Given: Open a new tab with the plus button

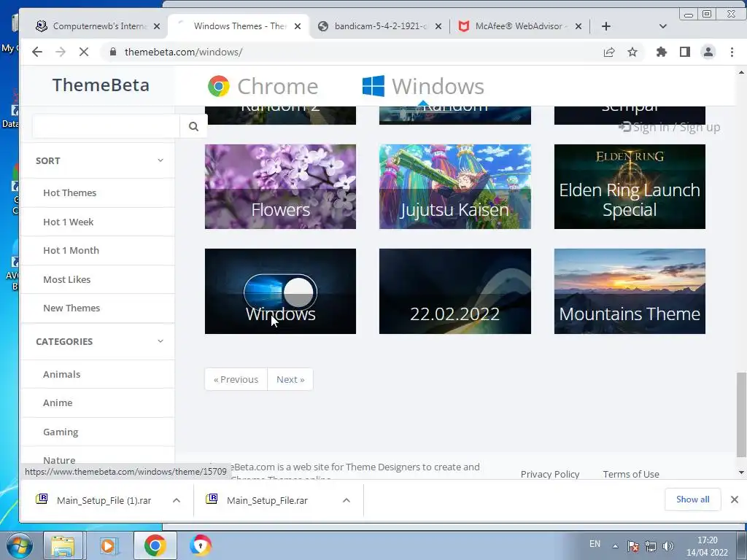Looking at the screenshot, I should coord(606,26).
